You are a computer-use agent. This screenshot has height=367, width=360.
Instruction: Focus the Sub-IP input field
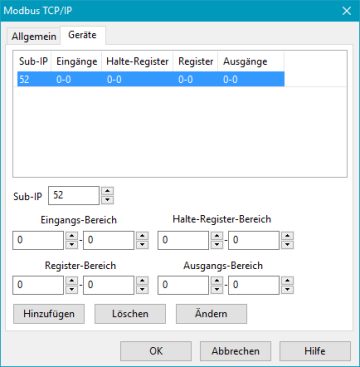pos(74,195)
